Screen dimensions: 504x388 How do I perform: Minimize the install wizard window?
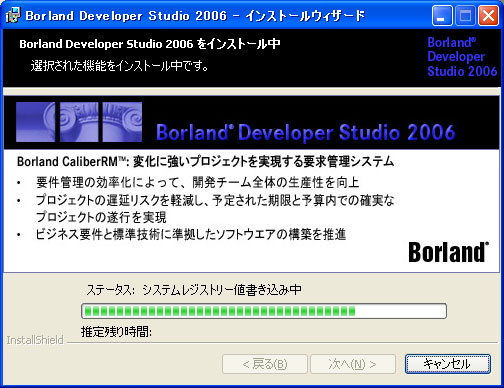pos(442,16)
